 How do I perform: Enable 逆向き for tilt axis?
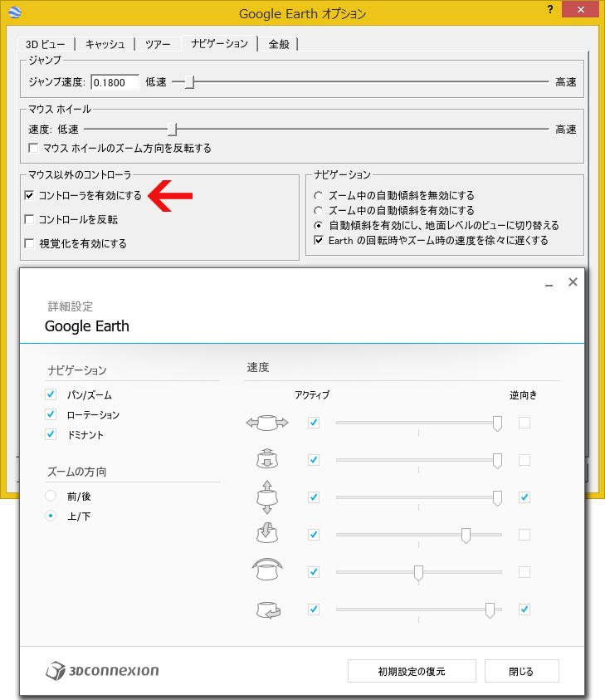point(524,535)
